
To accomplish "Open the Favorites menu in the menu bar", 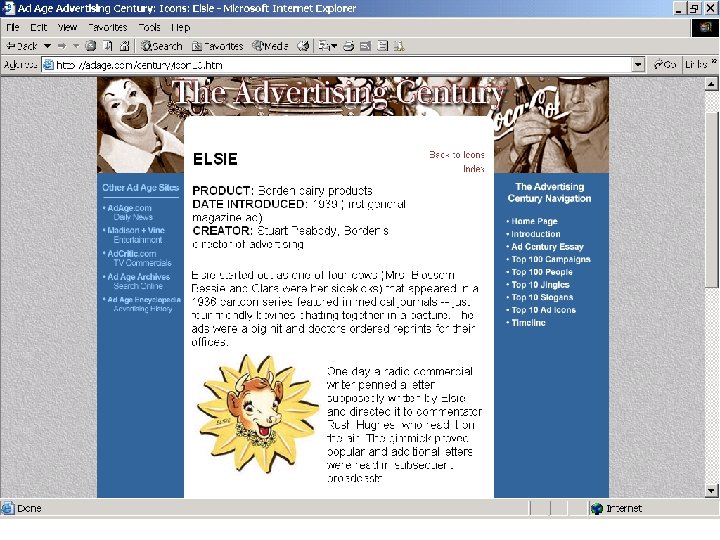I will 107,28.
